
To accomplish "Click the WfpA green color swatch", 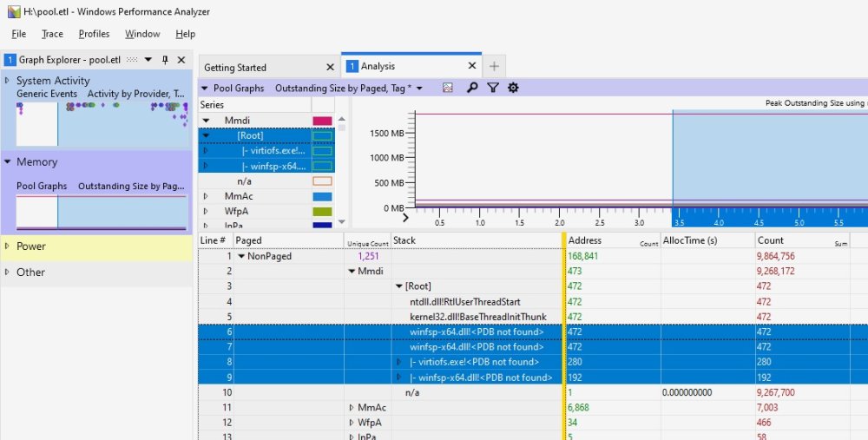I will click(x=322, y=212).
